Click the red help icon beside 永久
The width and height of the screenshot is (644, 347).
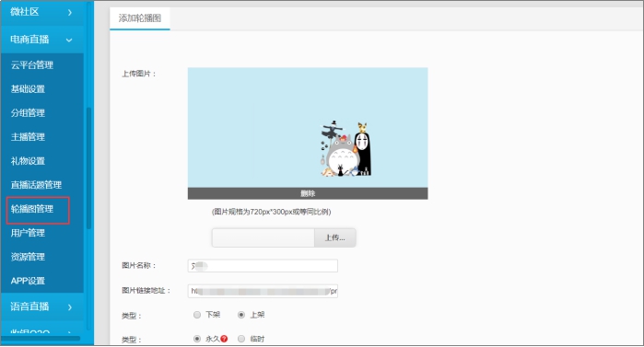224,339
